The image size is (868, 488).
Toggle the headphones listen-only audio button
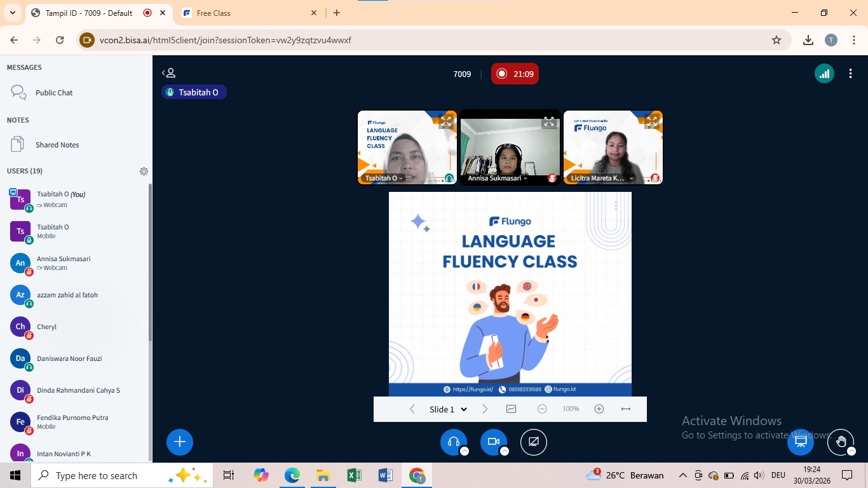point(454,442)
